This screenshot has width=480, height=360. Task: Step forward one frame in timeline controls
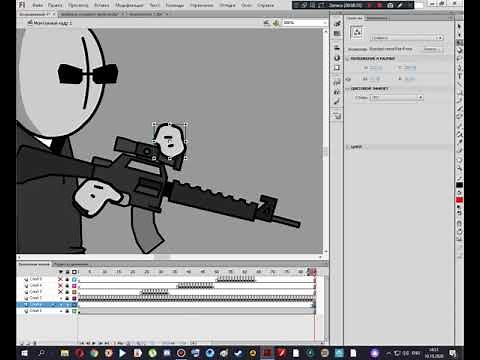100,343
